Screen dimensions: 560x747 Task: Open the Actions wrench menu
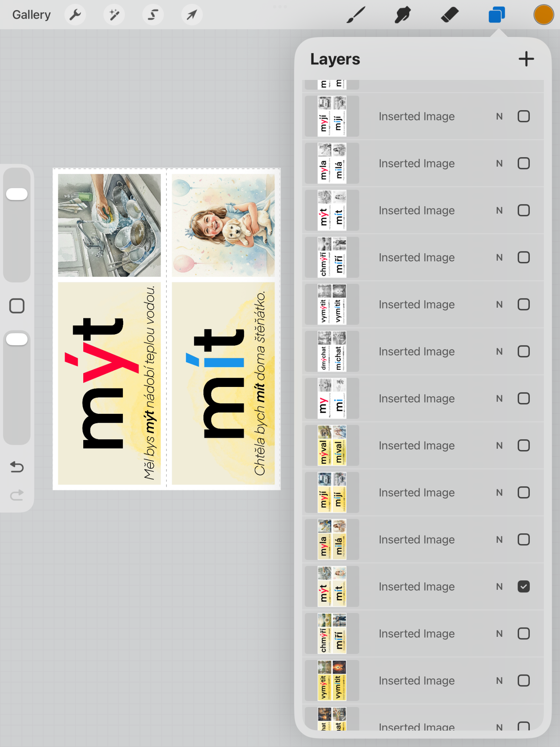coord(75,15)
